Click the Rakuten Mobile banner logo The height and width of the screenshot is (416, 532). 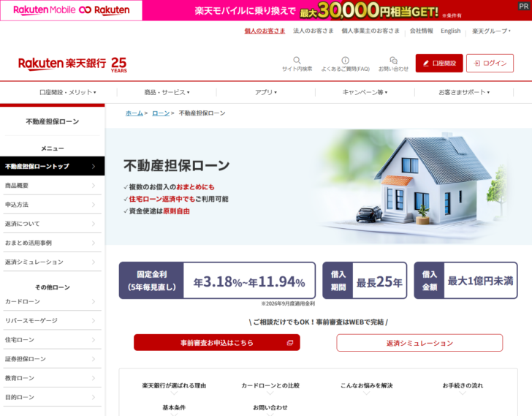(72, 10)
